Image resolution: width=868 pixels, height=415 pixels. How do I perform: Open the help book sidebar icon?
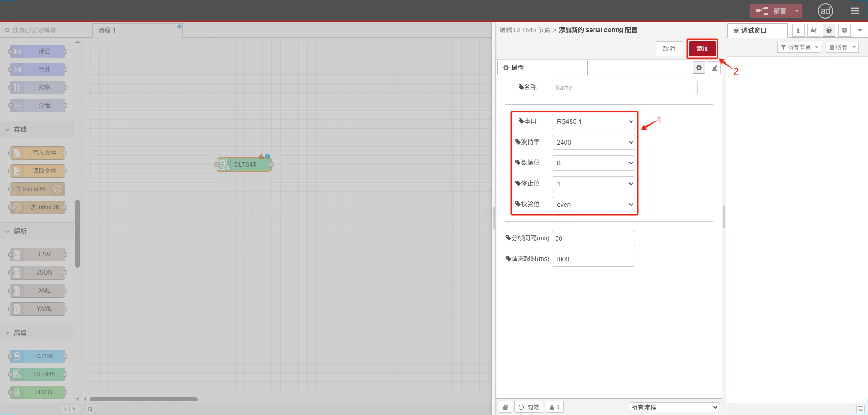pos(813,30)
